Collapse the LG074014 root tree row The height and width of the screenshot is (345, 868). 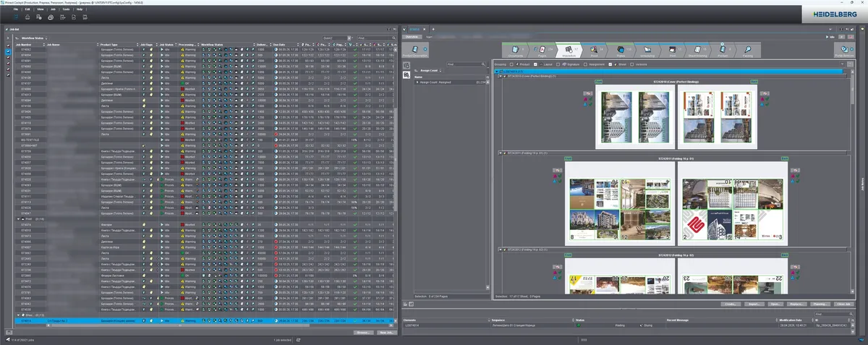pyautogui.click(x=498, y=71)
